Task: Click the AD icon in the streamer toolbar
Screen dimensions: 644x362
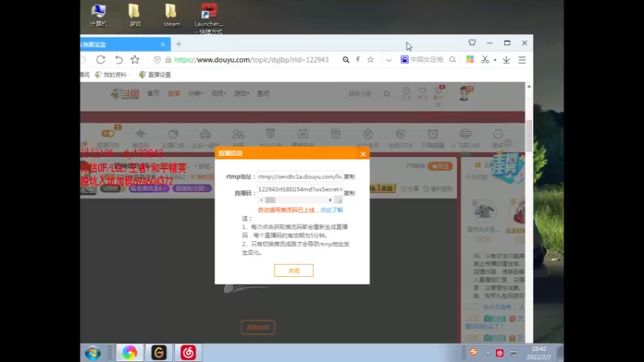Action: coord(303,134)
